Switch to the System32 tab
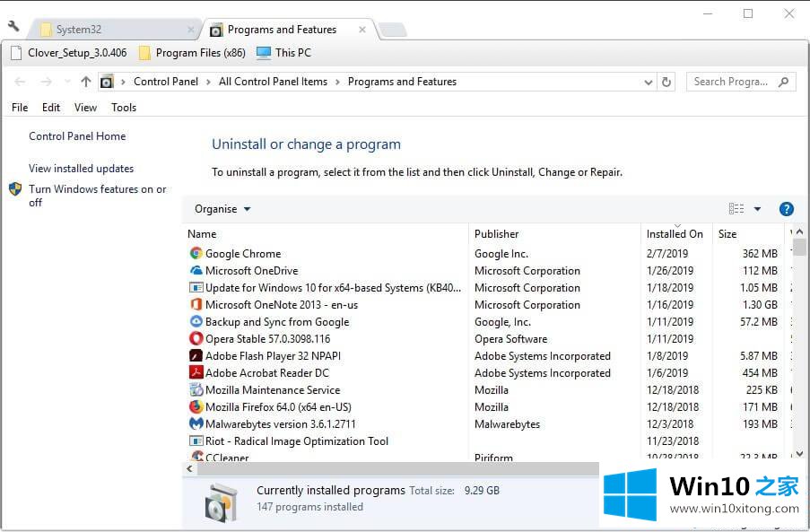Image resolution: width=810 pixels, height=532 pixels. 114,30
